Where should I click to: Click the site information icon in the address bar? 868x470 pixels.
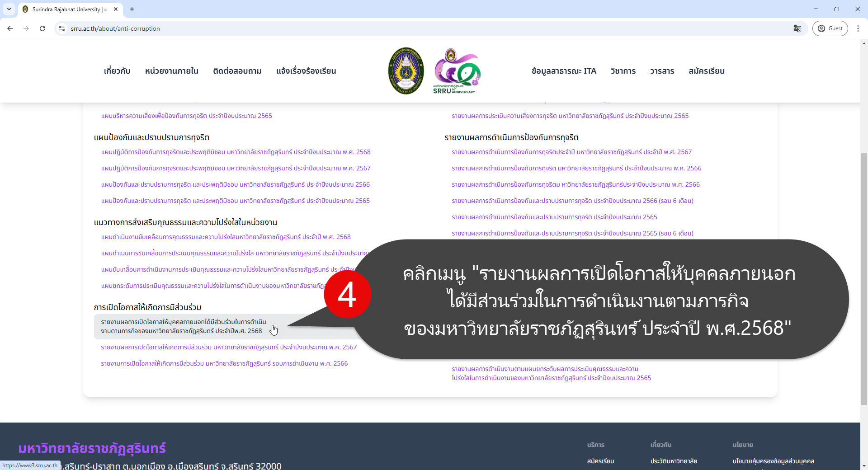coord(61,28)
